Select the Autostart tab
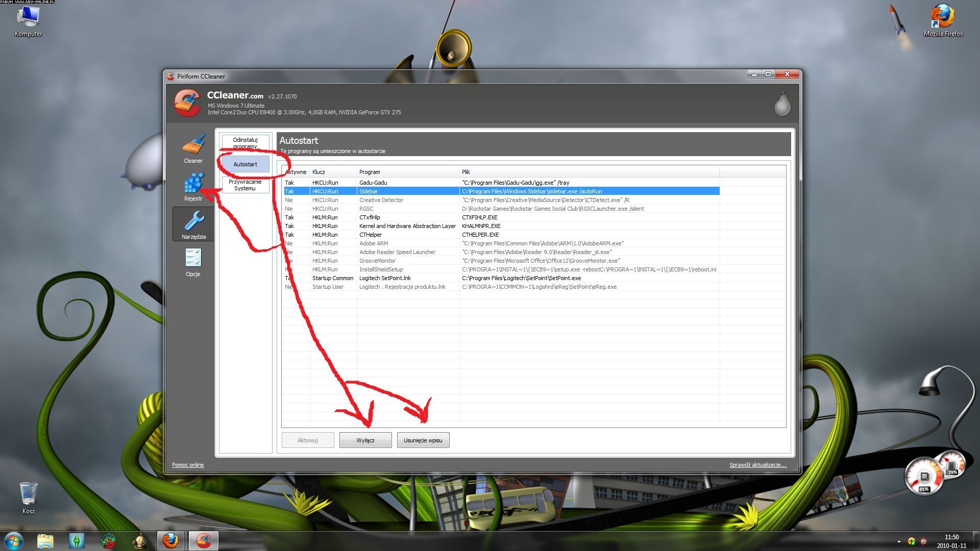980x551 pixels. pos(245,164)
